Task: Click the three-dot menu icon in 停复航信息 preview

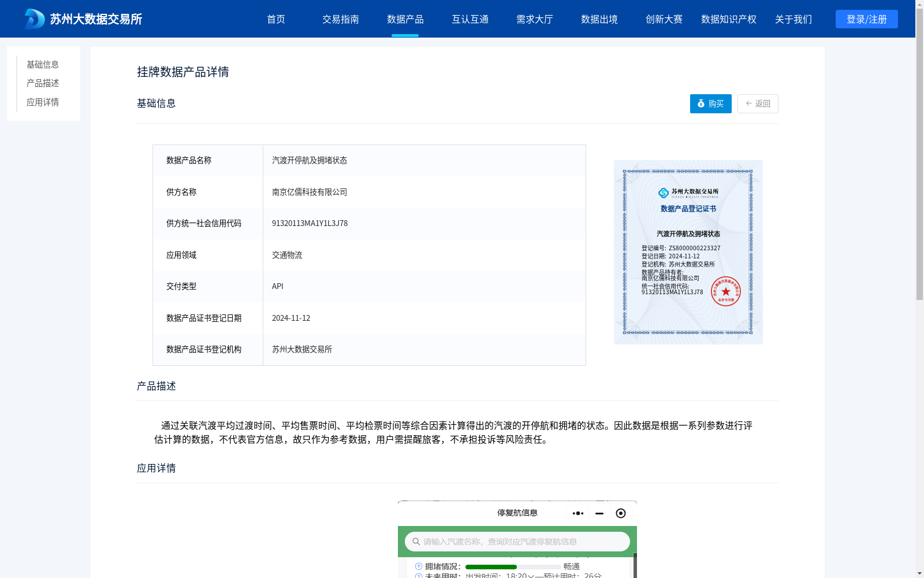Action: coord(578,513)
